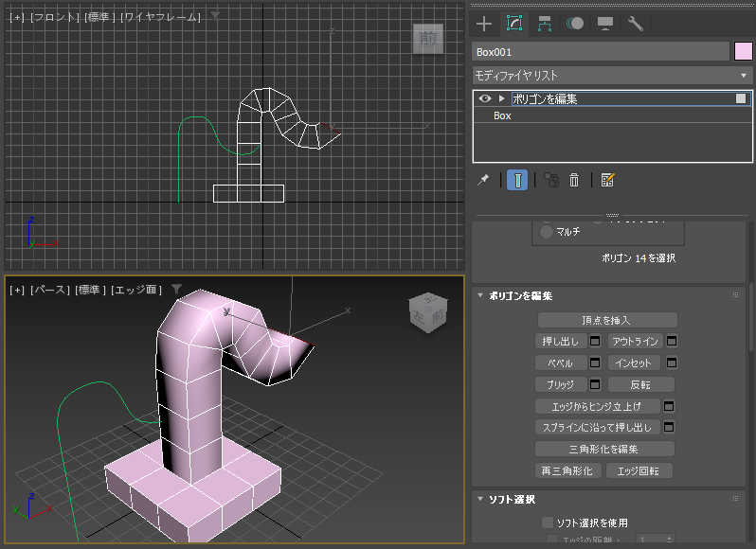Open アウトライン settings box icon

(x=672, y=342)
